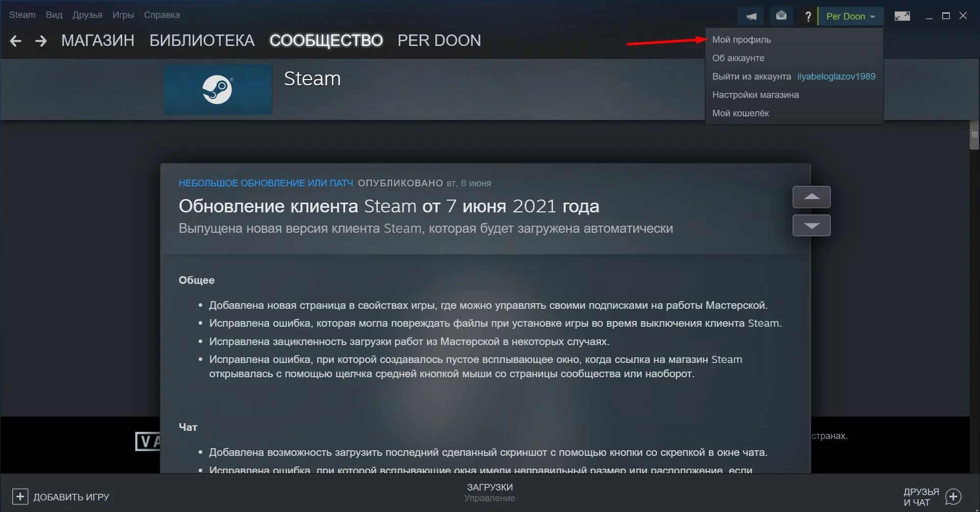The height and width of the screenshot is (512, 980).
Task: Switch to the БИБЛИОТЕКА tab
Action: coord(202,40)
